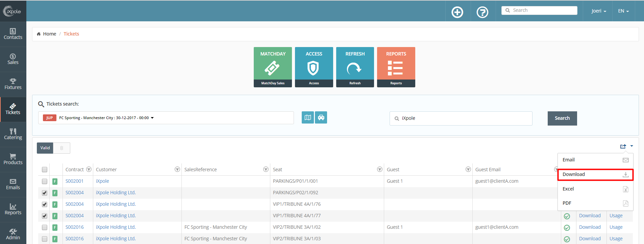Open Catering in the sidebar
Image resolution: width=644 pixels, height=244 pixels.
13,134
